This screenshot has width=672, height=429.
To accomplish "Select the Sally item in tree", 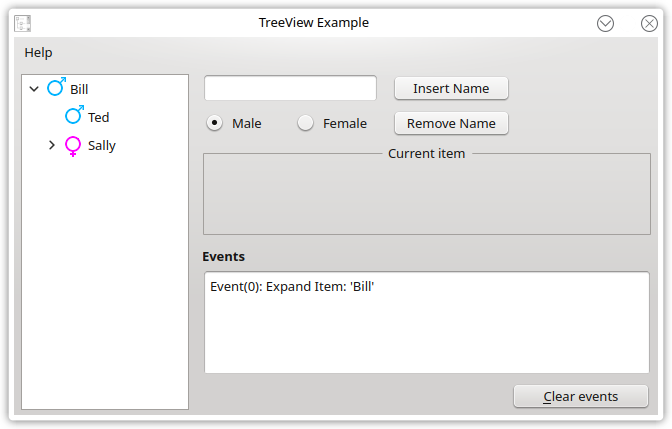I will [x=102, y=146].
